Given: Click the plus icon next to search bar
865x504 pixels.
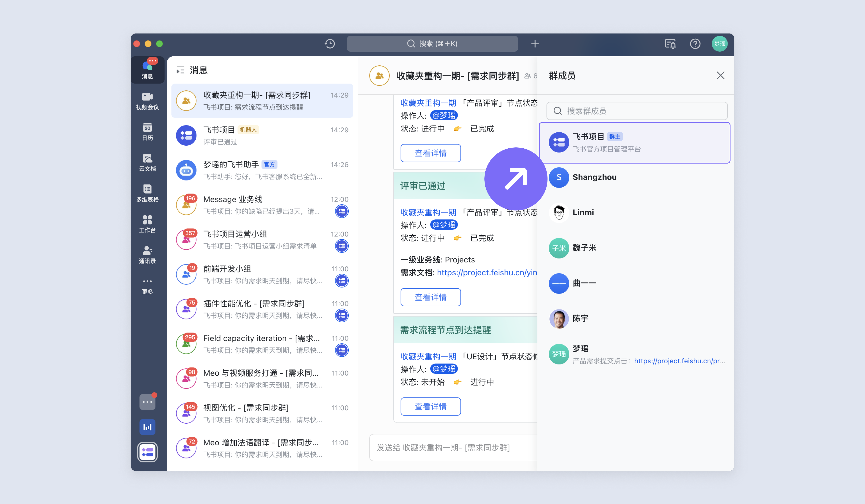Looking at the screenshot, I should tap(535, 44).
